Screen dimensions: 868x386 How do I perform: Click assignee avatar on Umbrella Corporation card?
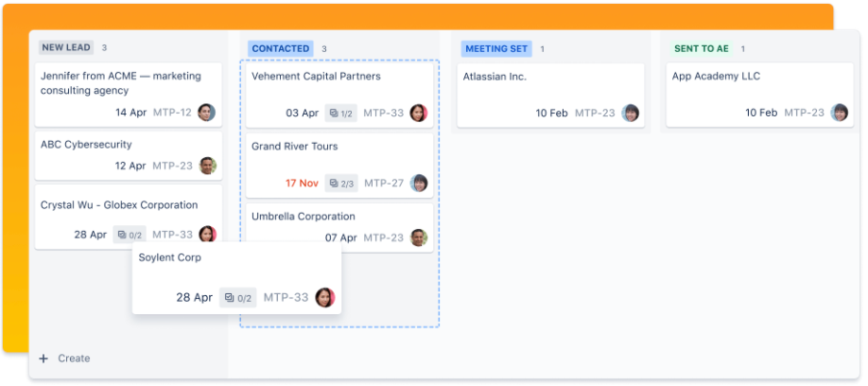tap(419, 237)
